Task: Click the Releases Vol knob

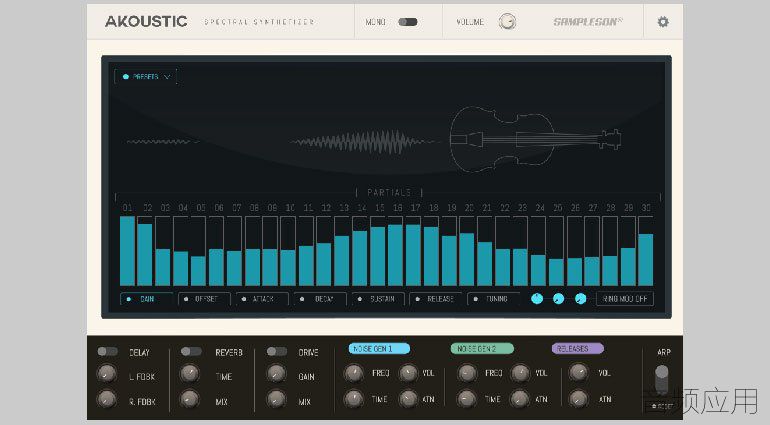Action: tap(578, 373)
